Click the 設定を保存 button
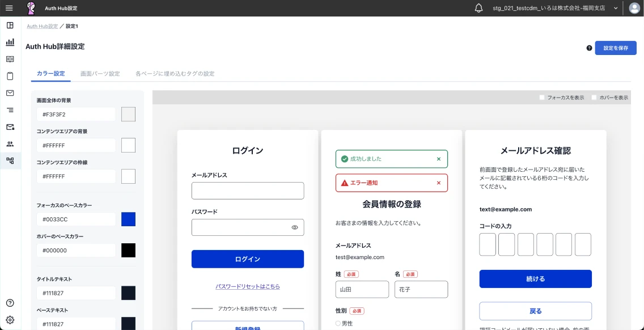The image size is (644, 330). 615,48
